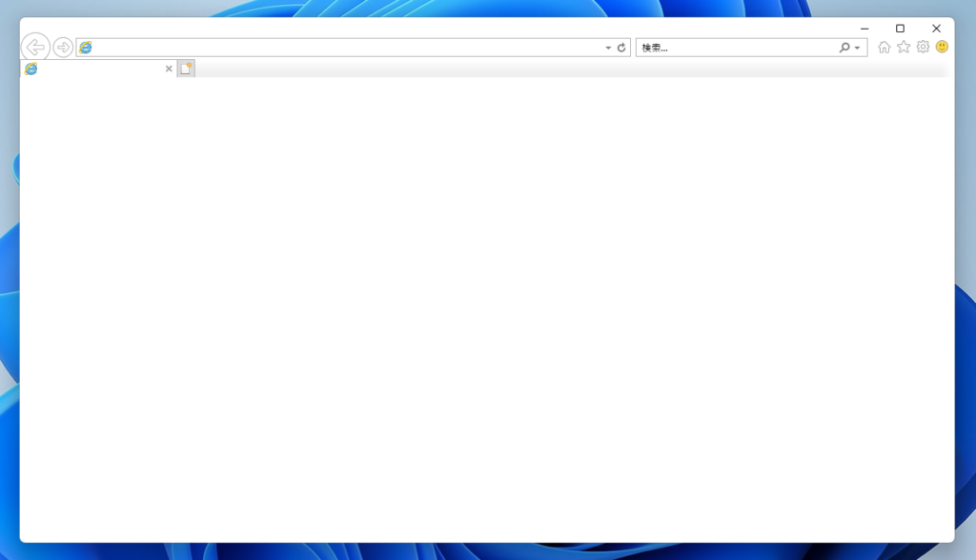This screenshot has width=976, height=560.
Task: Go to home page via Home icon
Action: click(884, 48)
